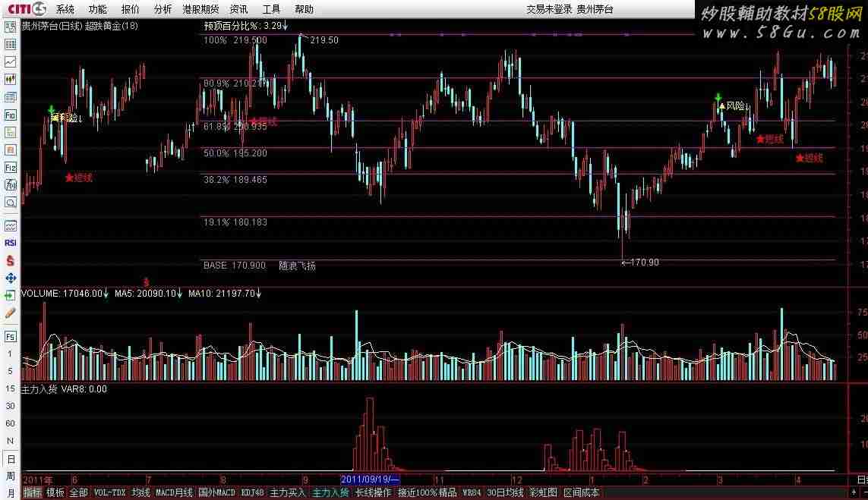The width and height of the screenshot is (868, 500).
Task: Open the 港股期货 menu
Action: (x=201, y=9)
